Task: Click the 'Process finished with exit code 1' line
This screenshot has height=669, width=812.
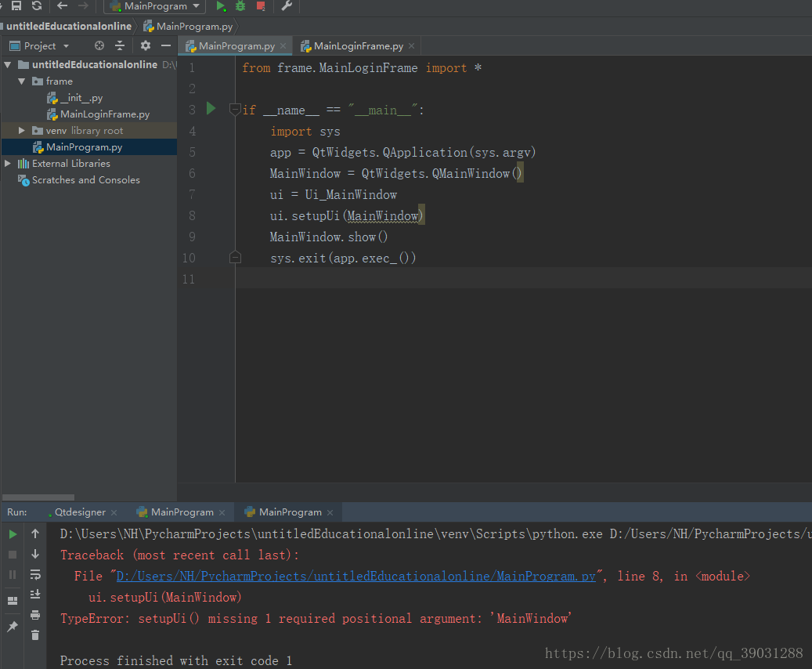Action: coord(176,661)
